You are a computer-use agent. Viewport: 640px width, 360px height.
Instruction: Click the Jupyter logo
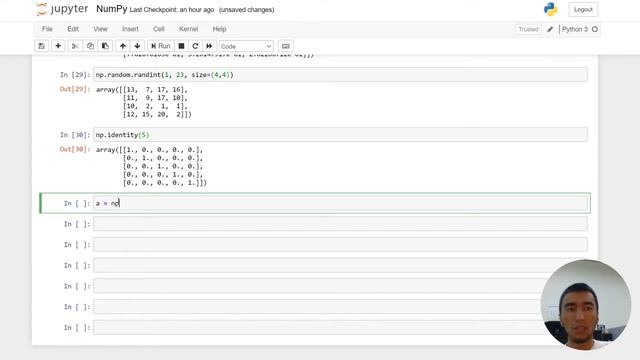[62, 9]
